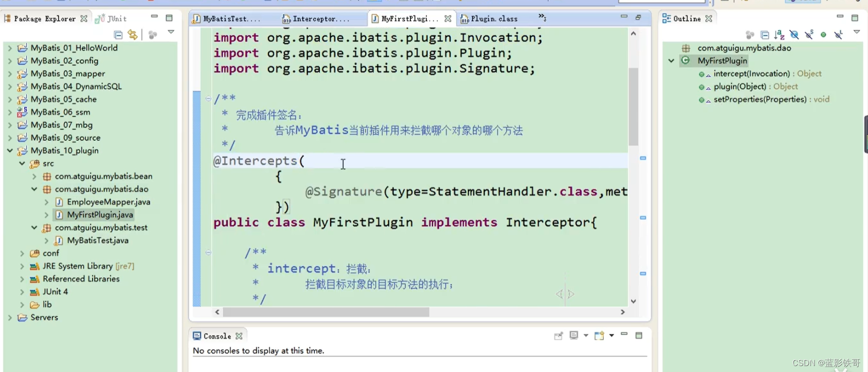Open Package Explorer view menu triangle

[x=171, y=32]
